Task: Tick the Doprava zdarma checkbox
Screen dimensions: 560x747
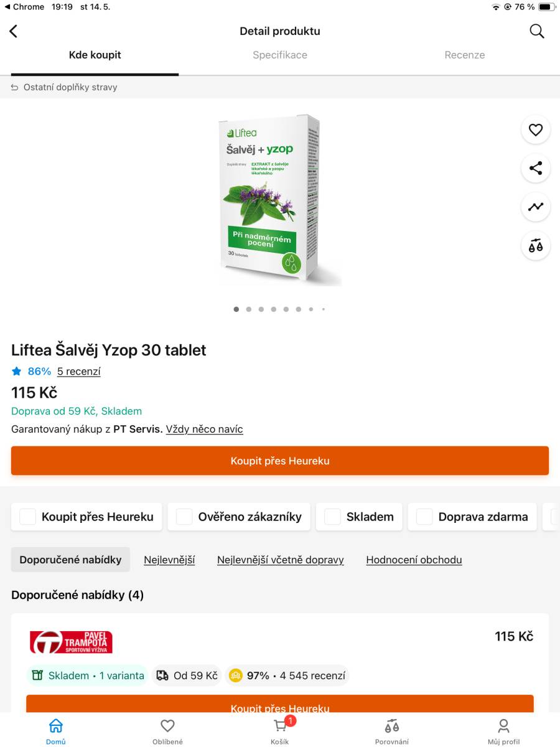Action: pos(424,517)
